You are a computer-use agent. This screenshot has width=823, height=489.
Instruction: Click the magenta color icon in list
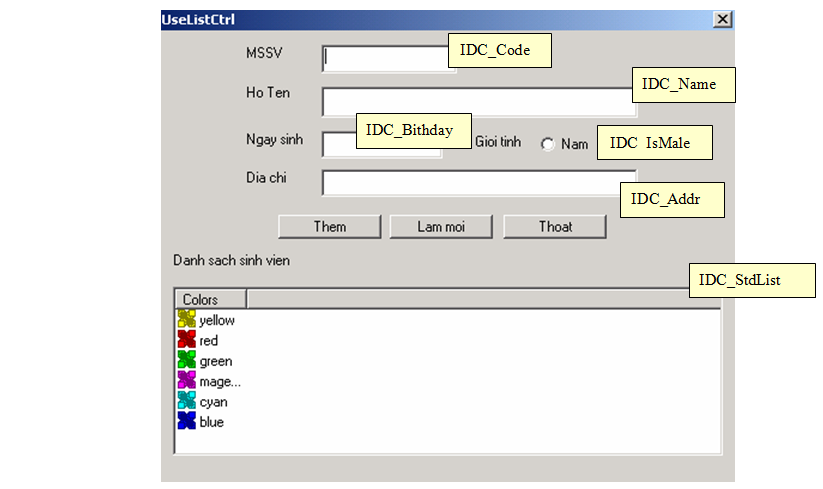click(x=187, y=381)
